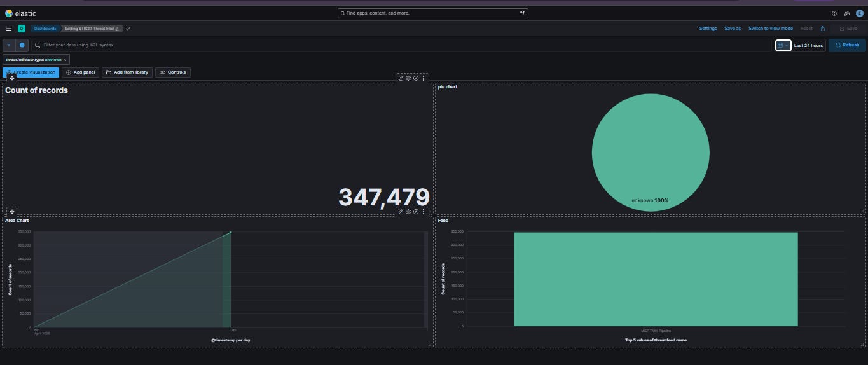868x365 pixels.
Task: Open dashboard Settings
Action: 708,28
